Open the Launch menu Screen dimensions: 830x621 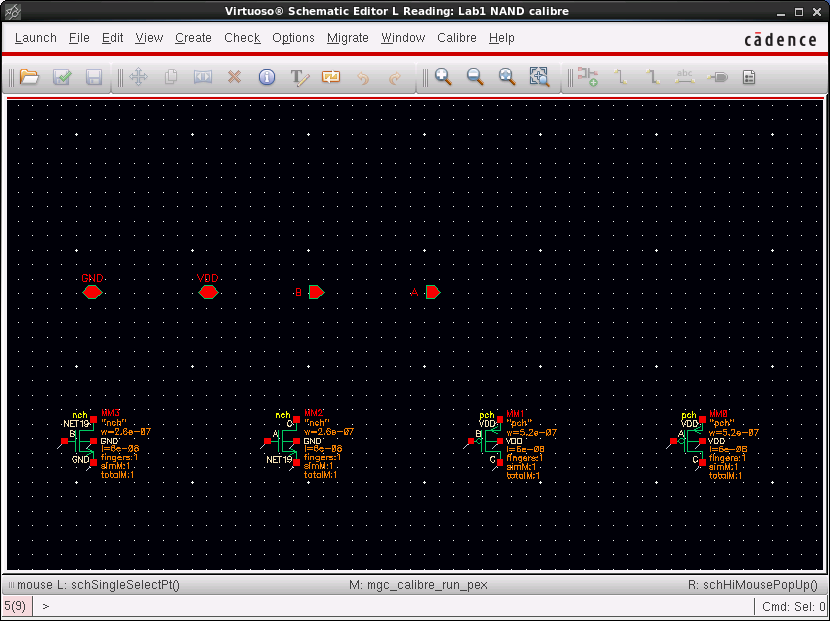[x=35, y=38]
